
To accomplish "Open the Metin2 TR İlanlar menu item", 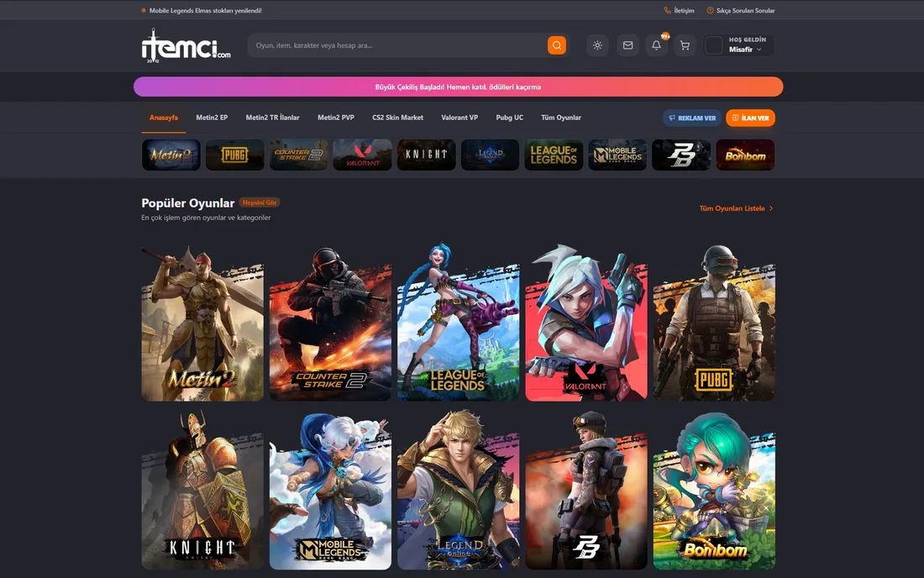I will tap(272, 118).
